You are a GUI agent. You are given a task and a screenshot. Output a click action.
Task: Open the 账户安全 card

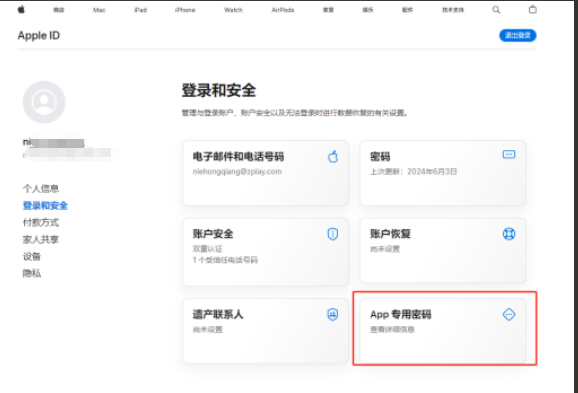(265, 251)
